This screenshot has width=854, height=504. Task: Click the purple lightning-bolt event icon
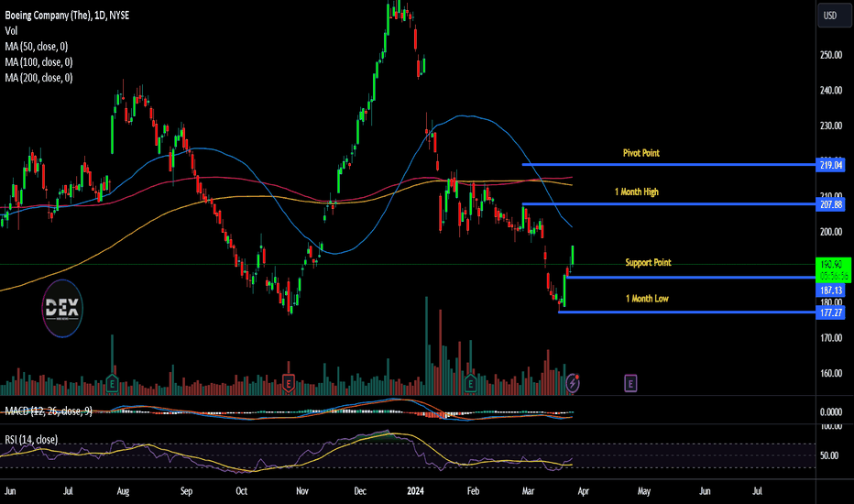click(573, 384)
